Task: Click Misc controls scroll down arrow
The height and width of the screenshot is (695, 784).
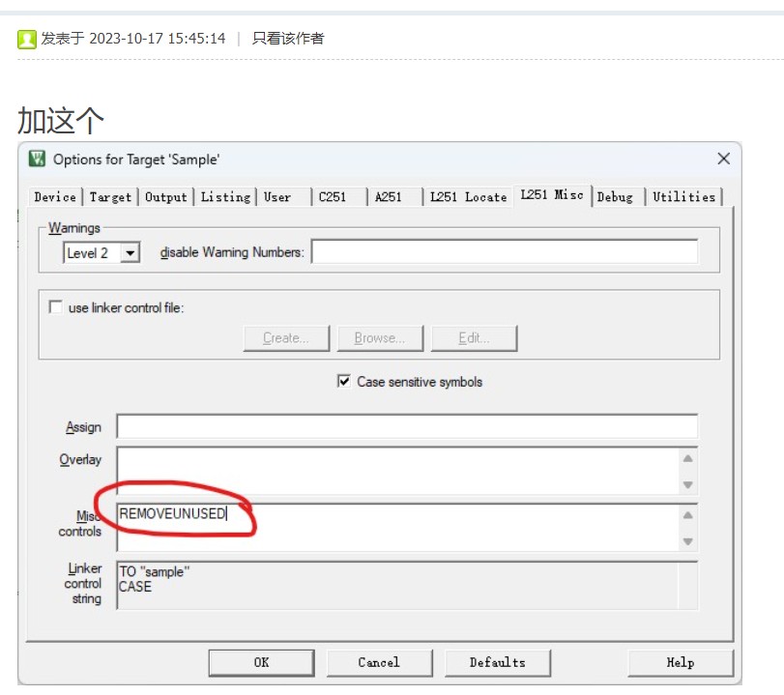Action: point(687,540)
